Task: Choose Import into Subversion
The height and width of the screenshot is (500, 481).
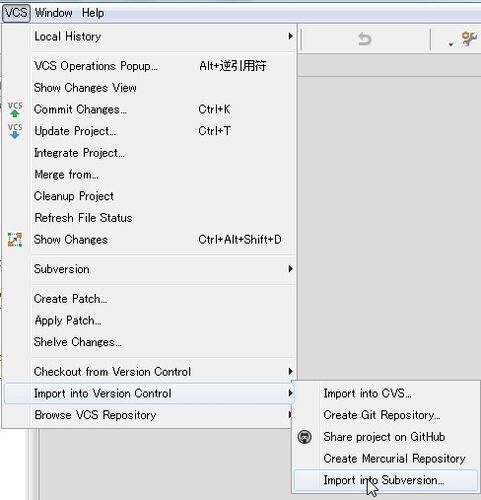Action: (386, 480)
